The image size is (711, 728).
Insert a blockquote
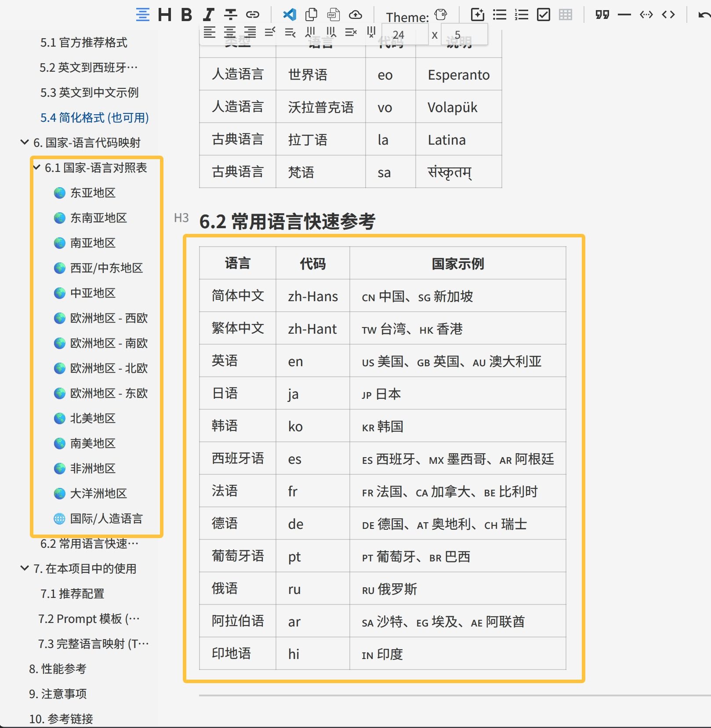602,15
